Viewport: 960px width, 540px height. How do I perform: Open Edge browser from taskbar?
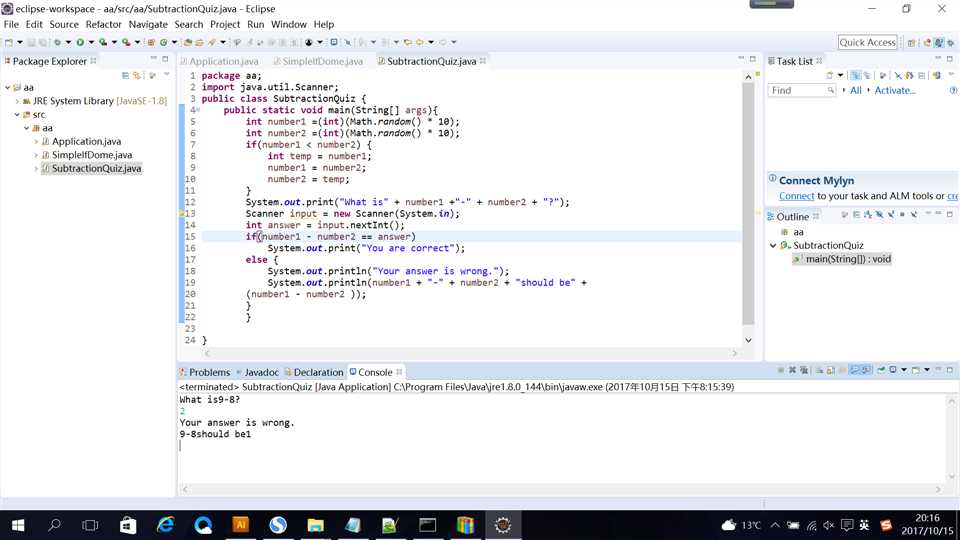[x=165, y=525]
